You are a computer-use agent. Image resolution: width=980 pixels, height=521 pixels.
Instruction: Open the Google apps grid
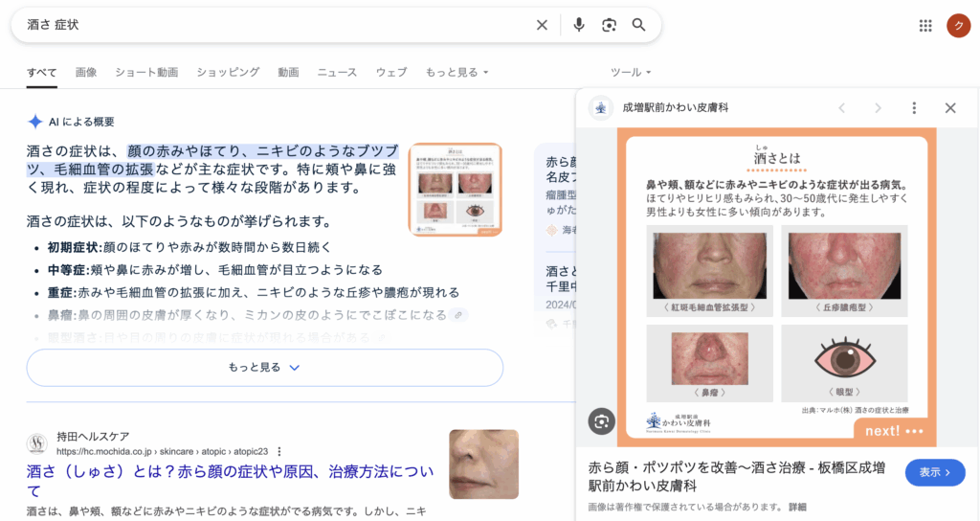925,26
